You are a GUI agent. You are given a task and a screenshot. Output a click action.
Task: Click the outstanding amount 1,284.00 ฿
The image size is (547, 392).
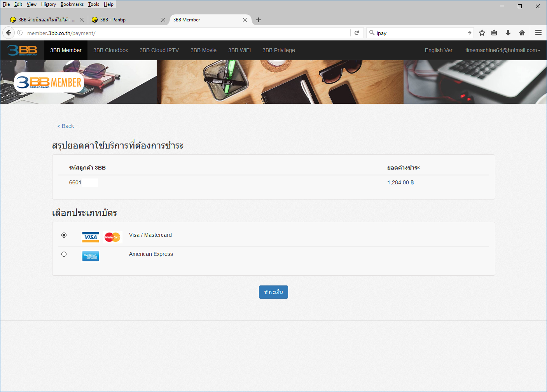pyautogui.click(x=400, y=182)
